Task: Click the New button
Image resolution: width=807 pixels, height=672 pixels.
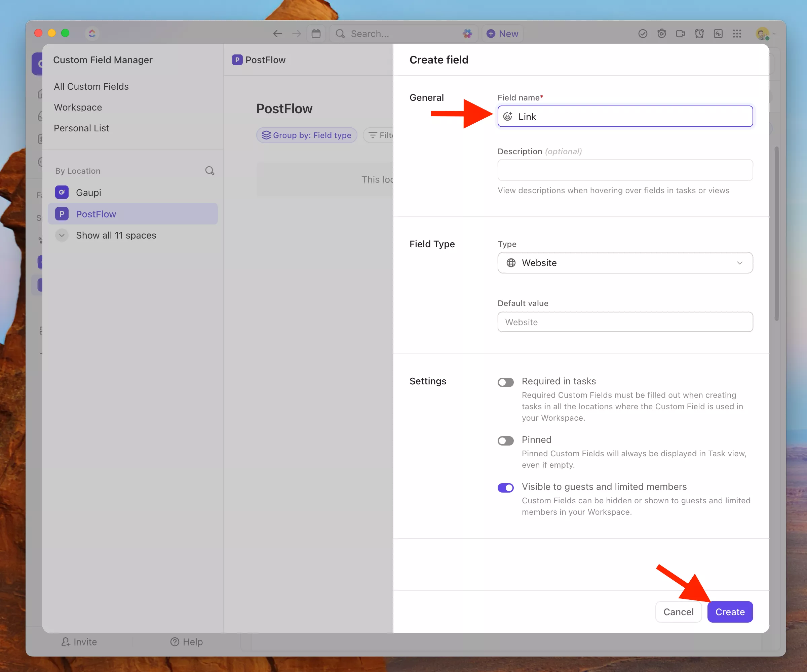Action: tap(502, 34)
